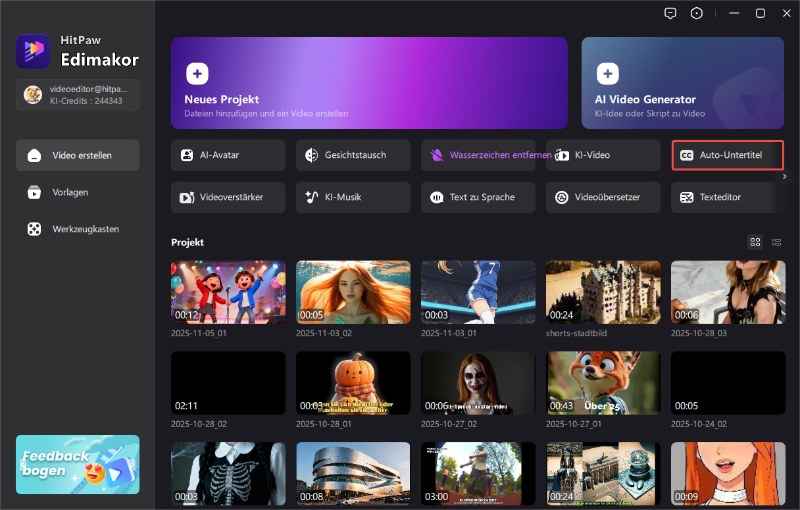
Task: Open project thumbnail 2025-11-05_01
Action: tap(228, 292)
